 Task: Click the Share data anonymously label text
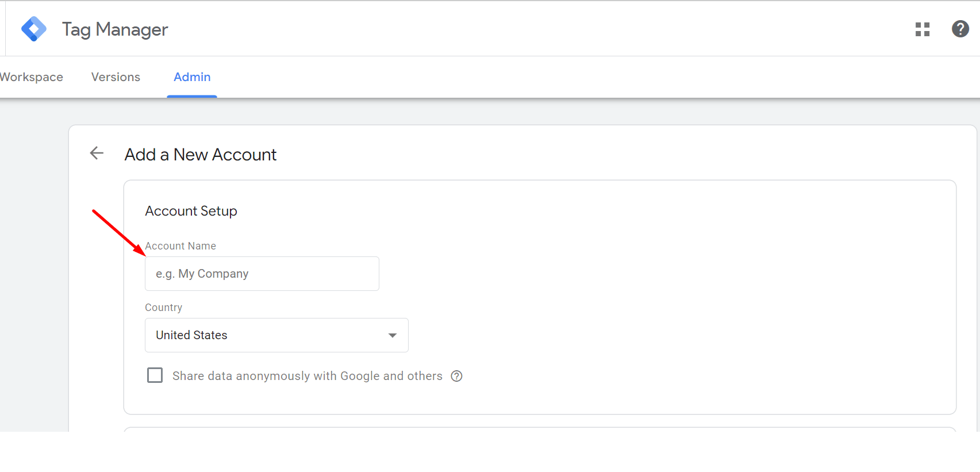pyautogui.click(x=308, y=376)
